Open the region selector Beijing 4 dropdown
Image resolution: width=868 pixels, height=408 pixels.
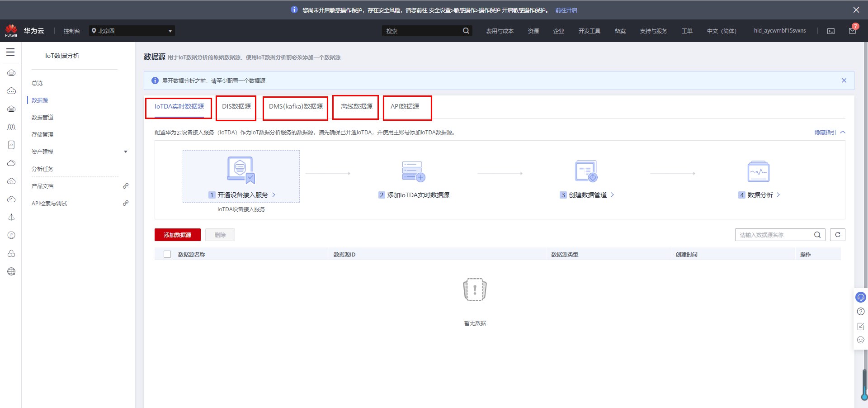tap(132, 31)
